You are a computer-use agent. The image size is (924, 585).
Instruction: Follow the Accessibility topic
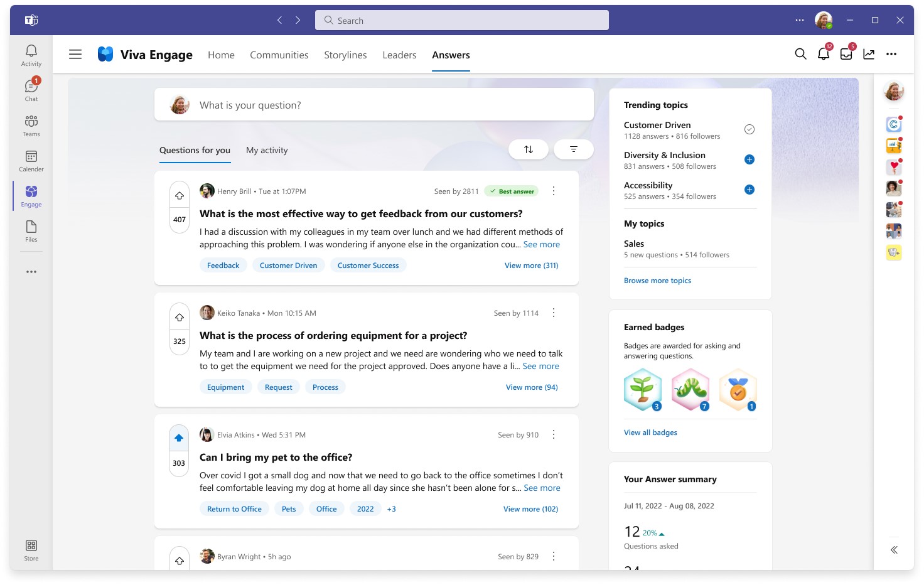point(749,190)
